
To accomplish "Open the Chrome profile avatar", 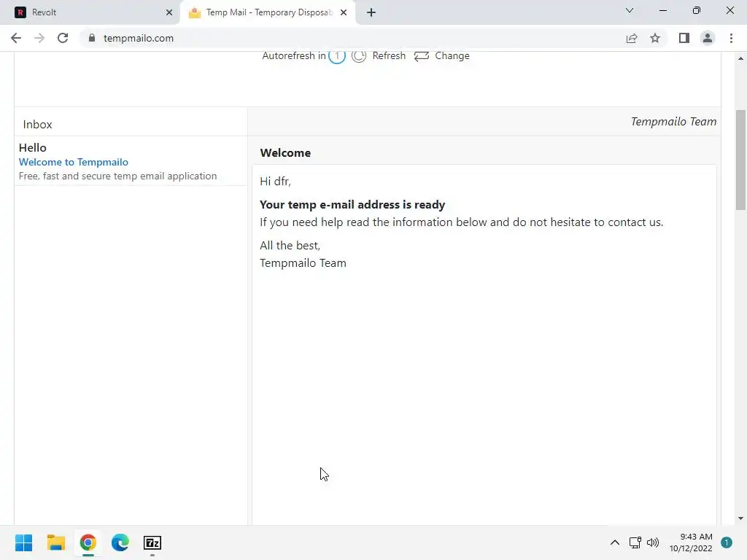I will click(x=708, y=38).
